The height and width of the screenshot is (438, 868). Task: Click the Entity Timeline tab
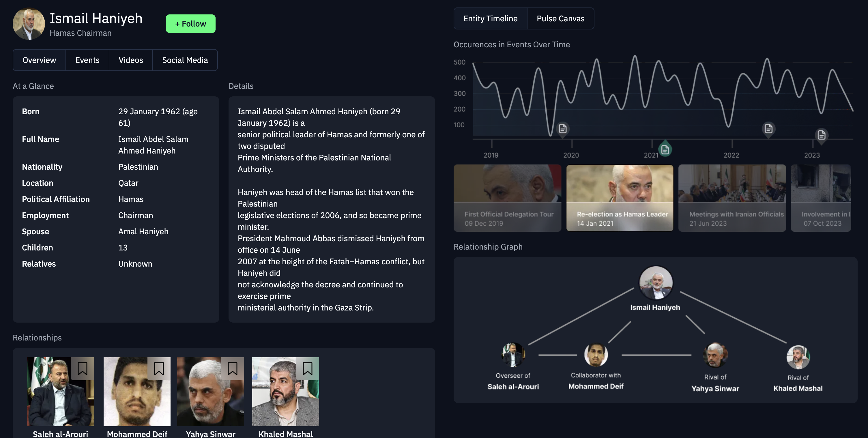pyautogui.click(x=491, y=18)
